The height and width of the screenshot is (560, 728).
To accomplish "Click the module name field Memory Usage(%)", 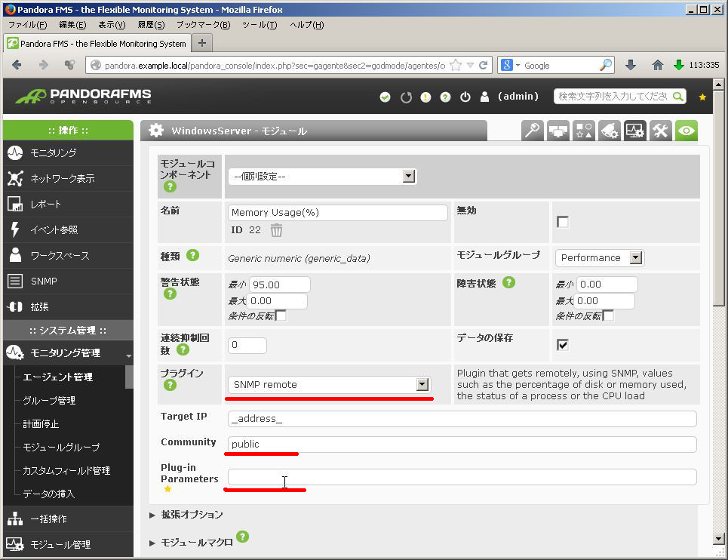I will click(x=337, y=212).
